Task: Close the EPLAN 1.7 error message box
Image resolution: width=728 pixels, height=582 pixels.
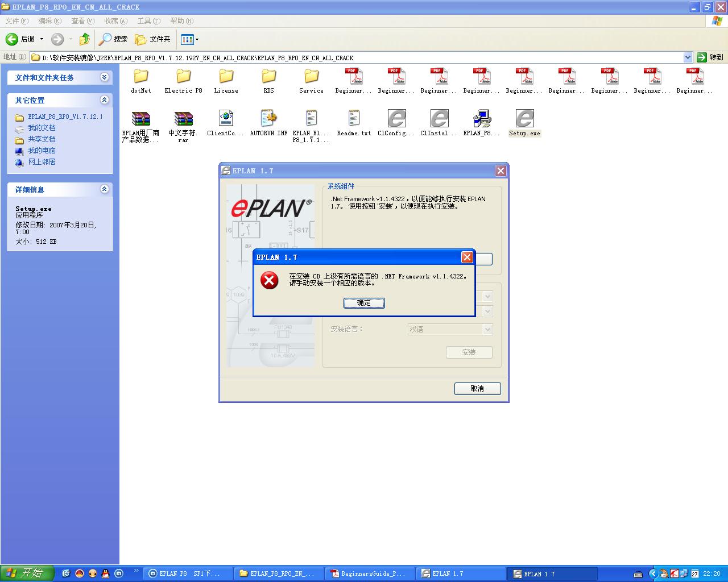Action: click(467, 257)
